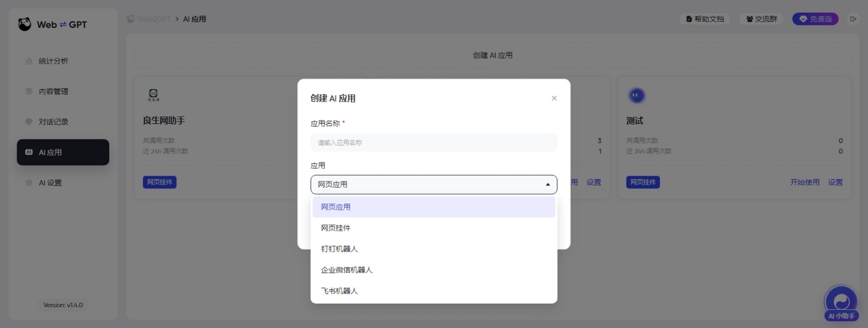
Task: Open the AI 设置 sidebar item
Action: point(63,183)
